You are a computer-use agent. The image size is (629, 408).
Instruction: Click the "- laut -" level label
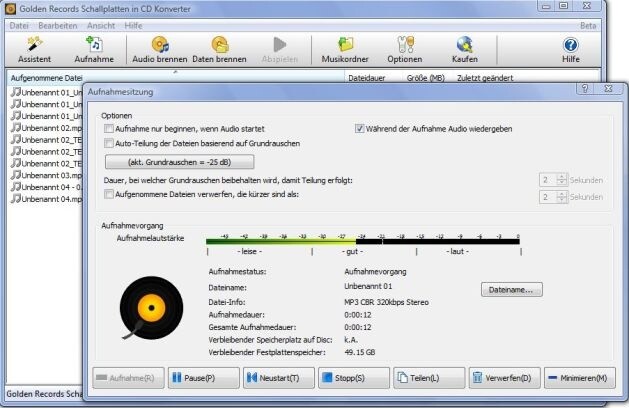point(457,252)
